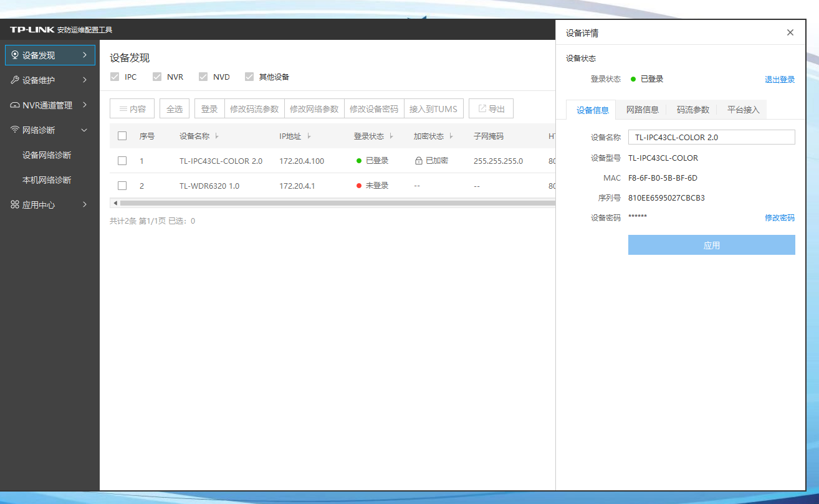Viewport: 819px width, 504px height.
Task: Collapse the 网络诊断 section chevron
Action: pos(84,130)
